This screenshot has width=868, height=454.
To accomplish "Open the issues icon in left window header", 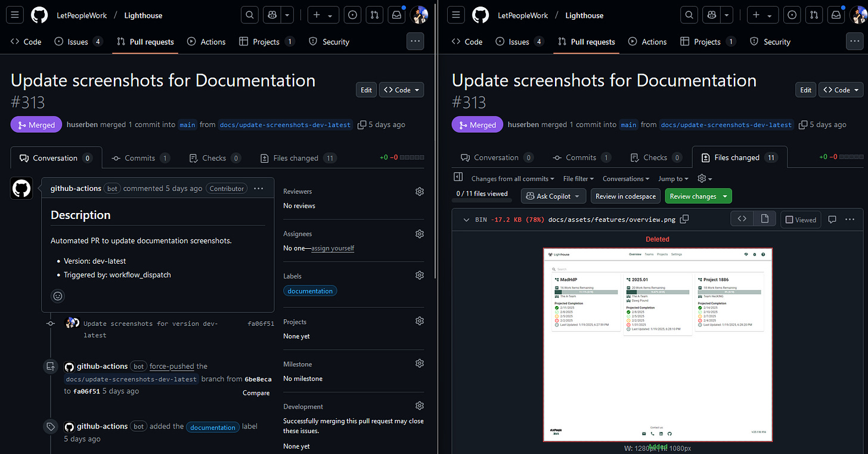I will [352, 15].
